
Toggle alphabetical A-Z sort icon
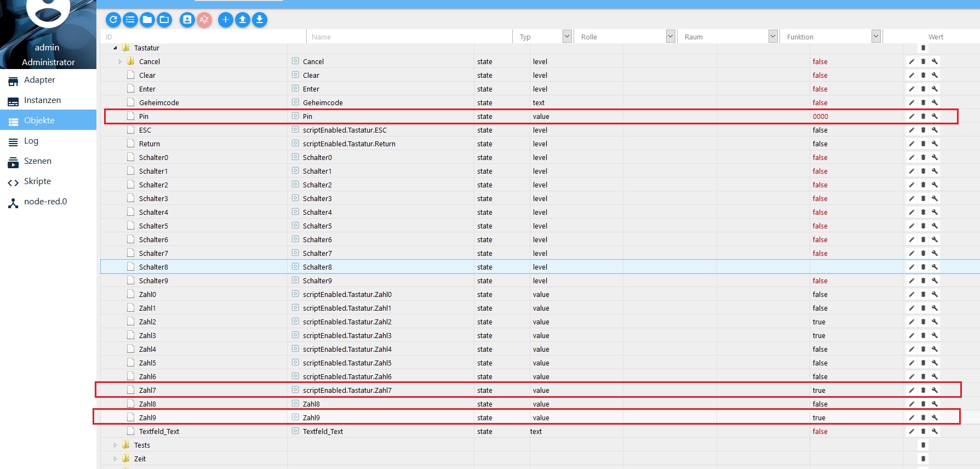point(204,20)
